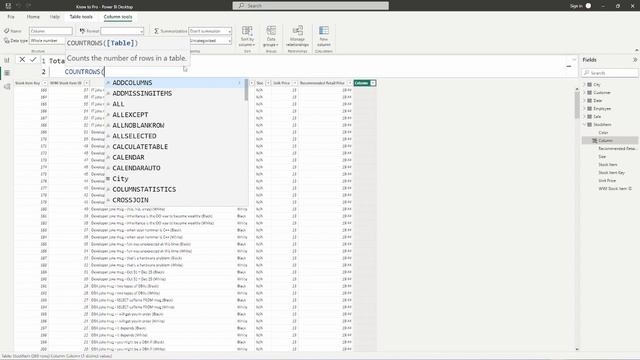Choose CALCULATETABLE from the autocomplete list
The height and width of the screenshot is (360, 640).
(176, 147)
